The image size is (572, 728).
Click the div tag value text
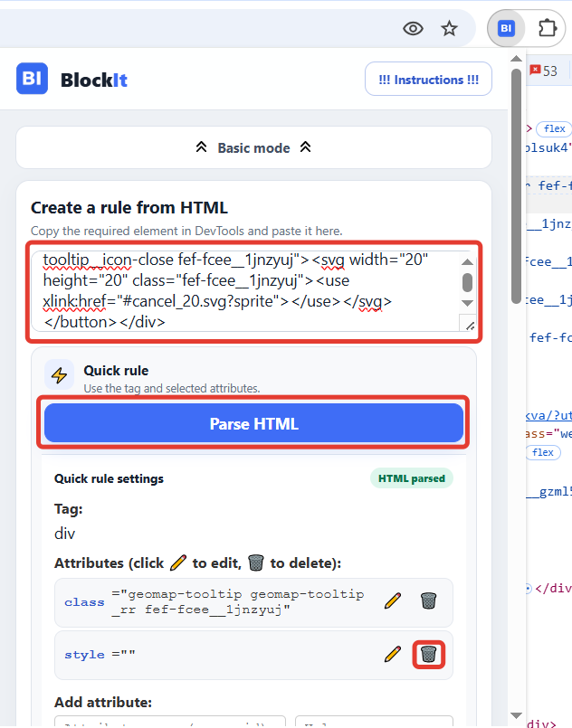click(x=64, y=534)
